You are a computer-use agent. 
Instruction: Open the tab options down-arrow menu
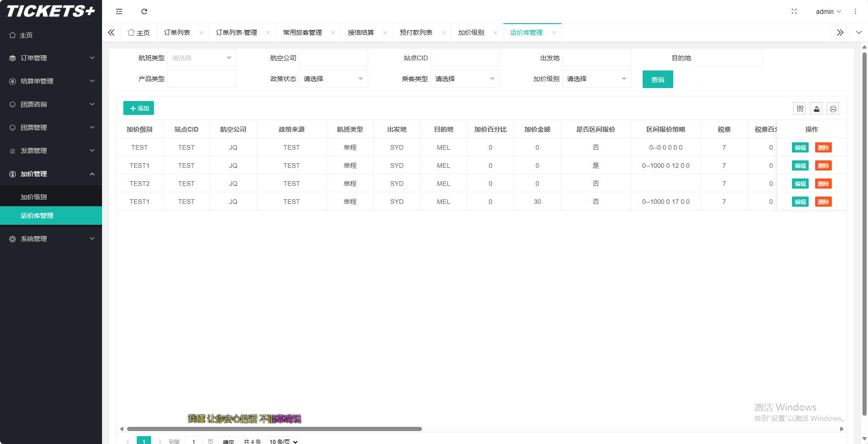point(859,32)
